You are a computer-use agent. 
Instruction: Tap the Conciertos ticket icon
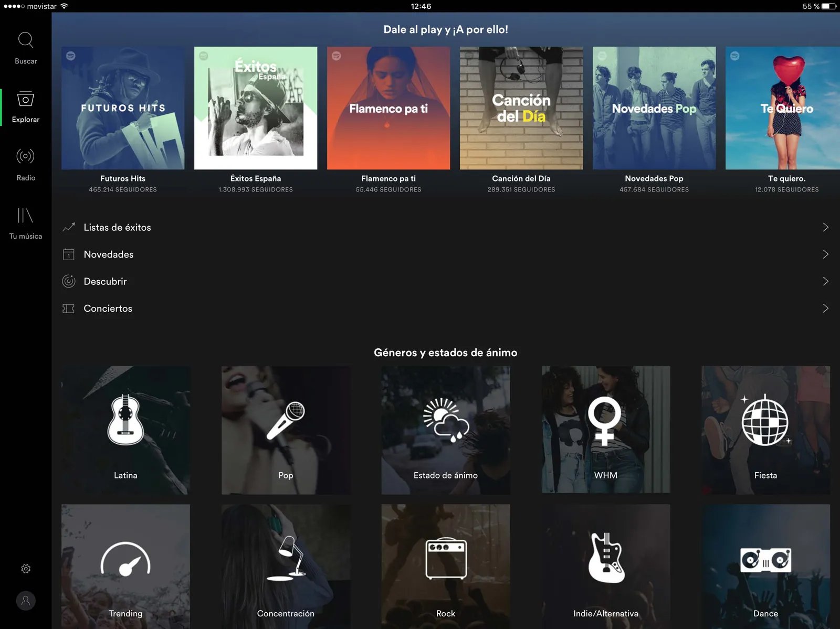tap(69, 308)
